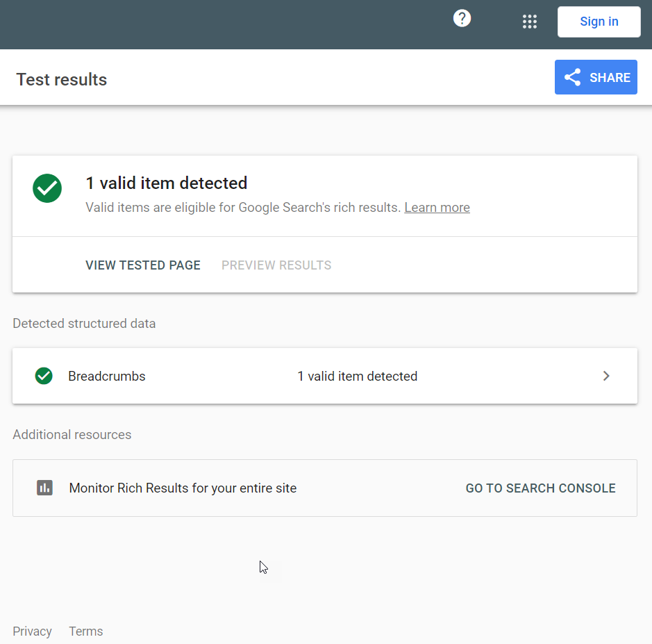Screen dimensions: 652x644
Task: Follow the Learn more link
Action: [x=437, y=208]
